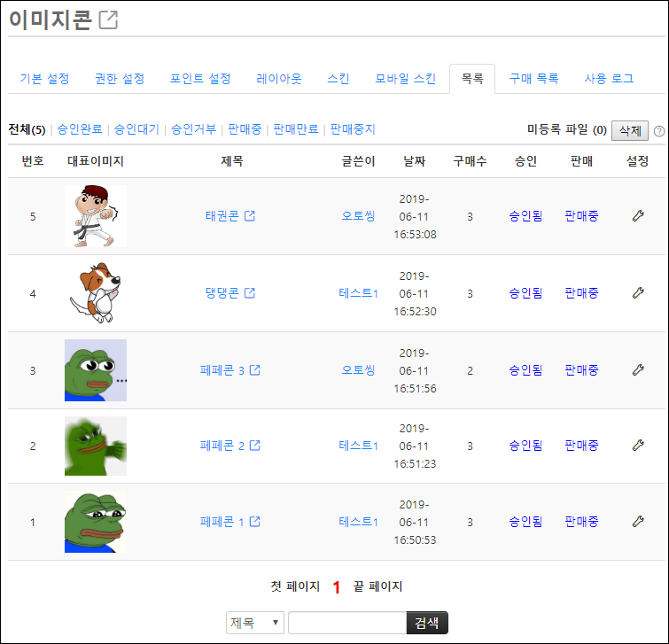
Task: Filter the list by 판매중지
Action: tap(353, 129)
